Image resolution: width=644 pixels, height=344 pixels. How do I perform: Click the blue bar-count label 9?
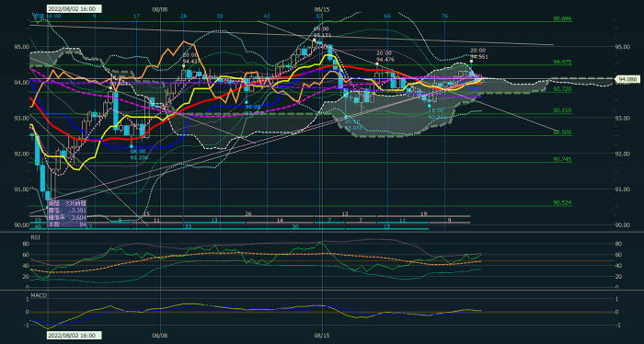click(95, 16)
